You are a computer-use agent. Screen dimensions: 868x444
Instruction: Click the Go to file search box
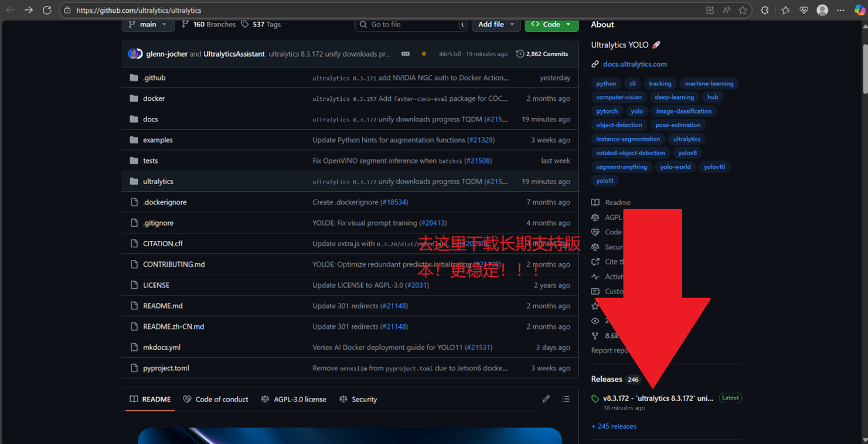[411, 25]
